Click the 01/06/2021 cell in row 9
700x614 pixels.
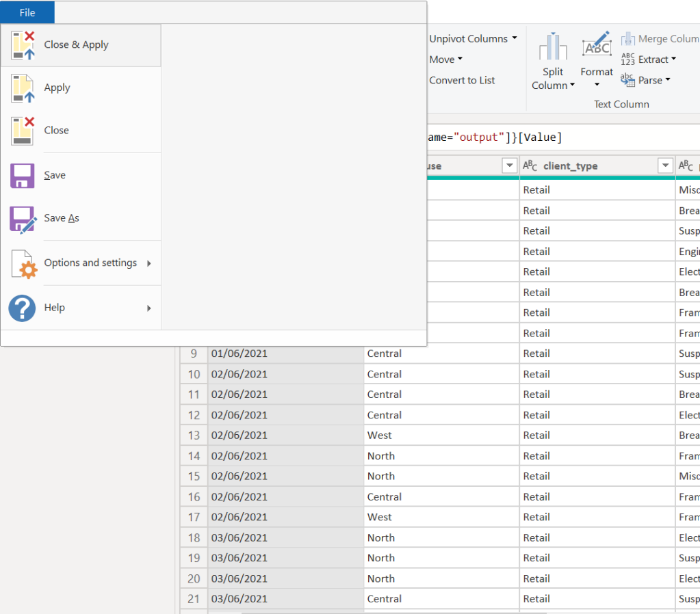point(286,353)
